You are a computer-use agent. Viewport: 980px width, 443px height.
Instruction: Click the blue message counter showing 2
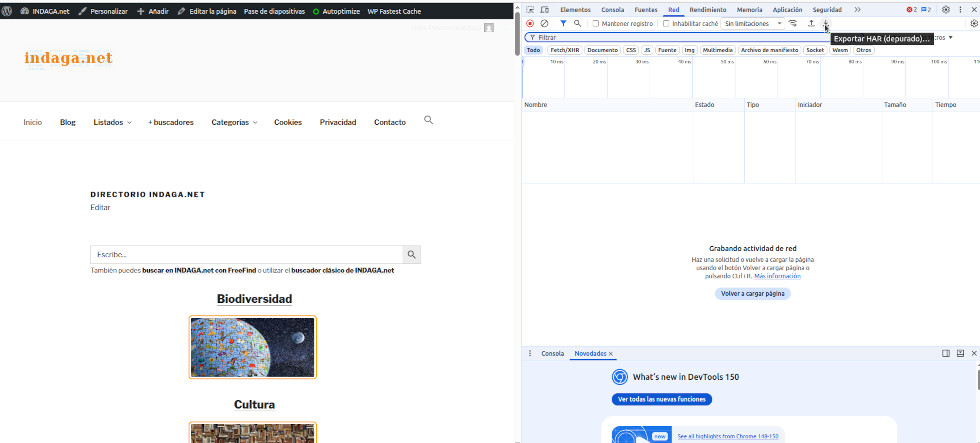926,10
